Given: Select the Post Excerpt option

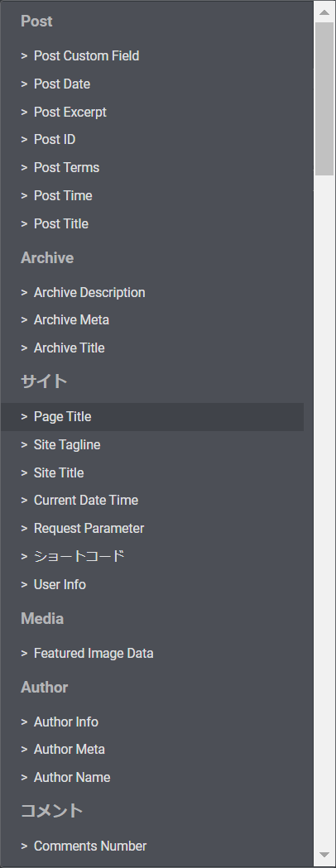Looking at the screenshot, I should (x=152, y=112).
